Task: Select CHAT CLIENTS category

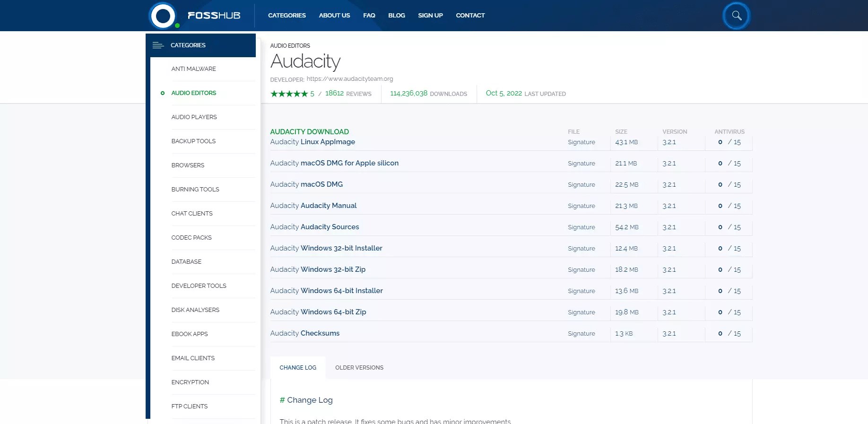Action: pos(192,213)
